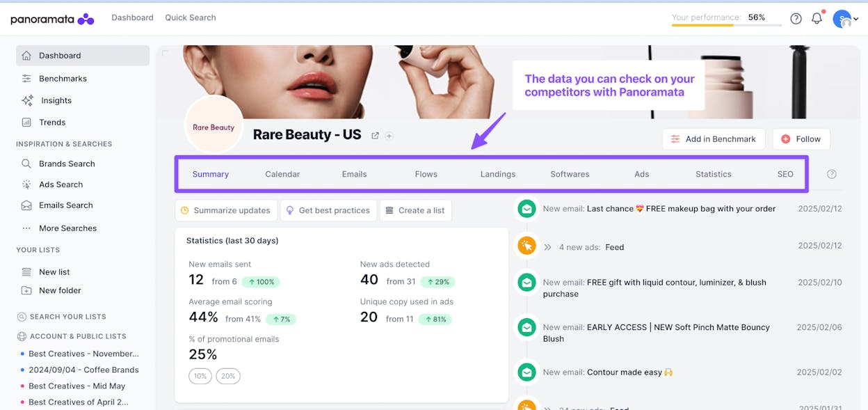
Task: Open the Ads tab
Action: (x=642, y=174)
